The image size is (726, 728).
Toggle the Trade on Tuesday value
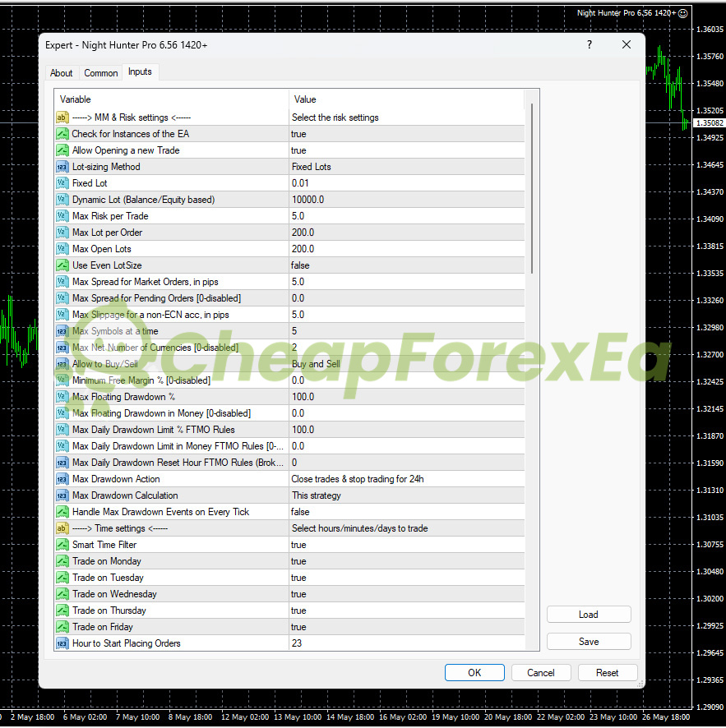(x=406, y=578)
